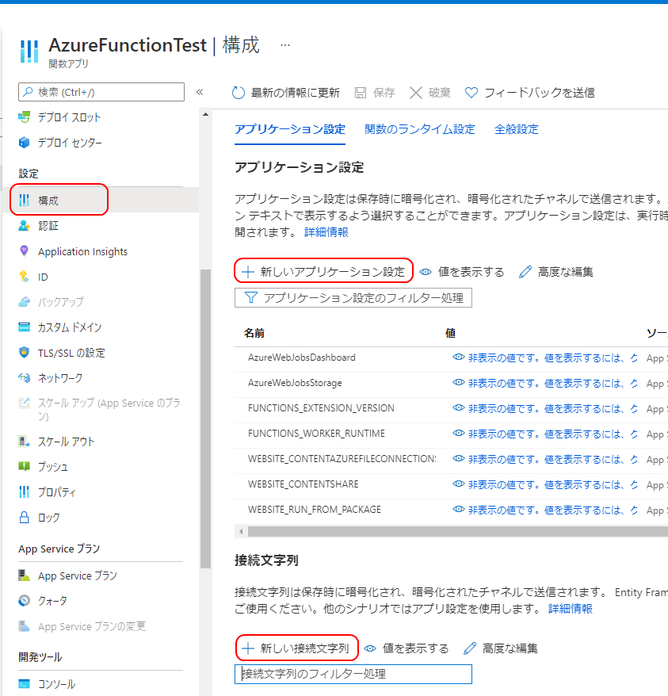The height and width of the screenshot is (696, 668).
Task: Open プロパティ in the sidebar
Action: 47,492
